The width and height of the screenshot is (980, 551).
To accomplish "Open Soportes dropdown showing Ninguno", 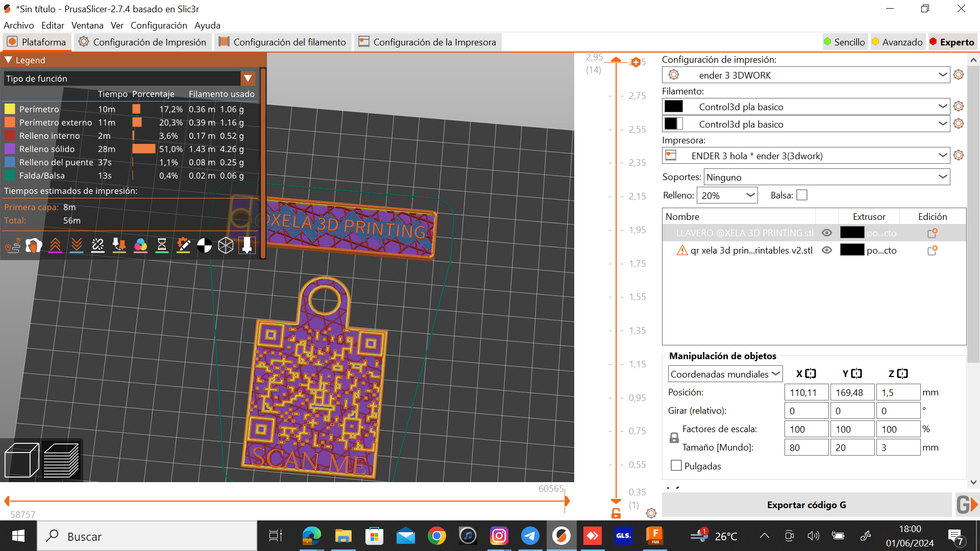I will click(827, 177).
